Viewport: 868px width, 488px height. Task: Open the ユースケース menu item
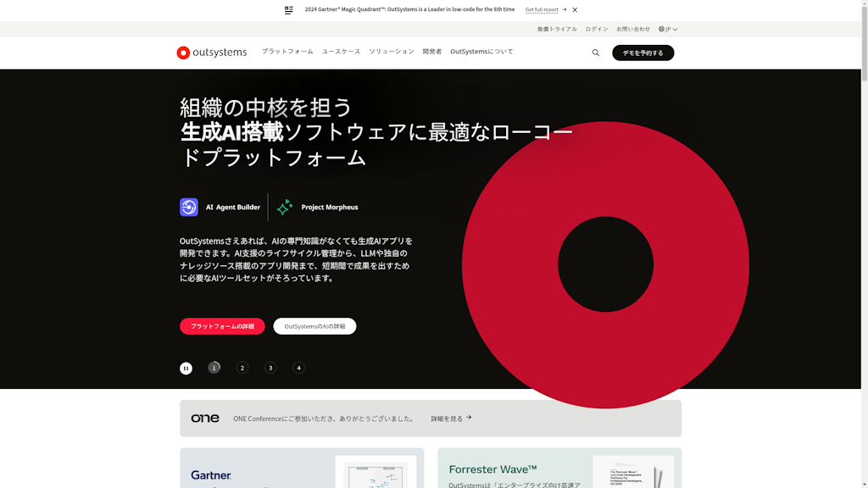point(341,52)
